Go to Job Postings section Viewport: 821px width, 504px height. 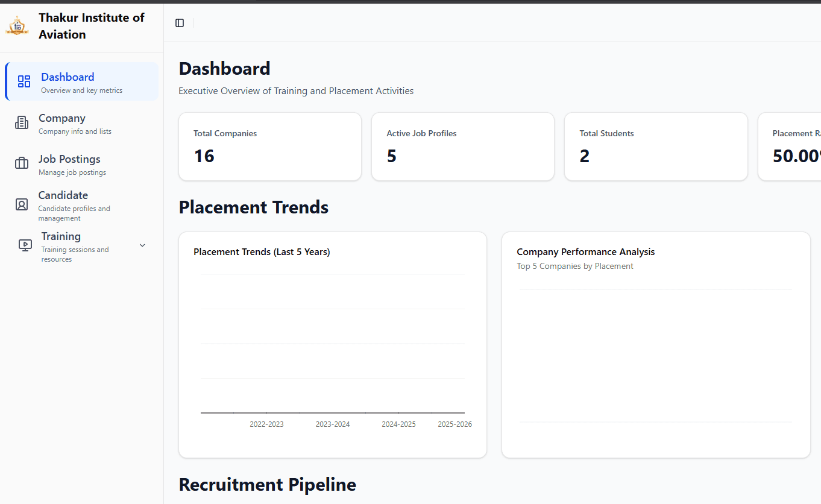pyautogui.click(x=82, y=163)
